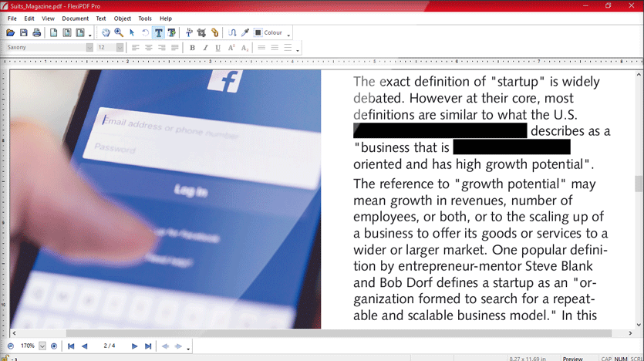
Task: Click the page number 2 / 4 field
Action: click(110, 346)
